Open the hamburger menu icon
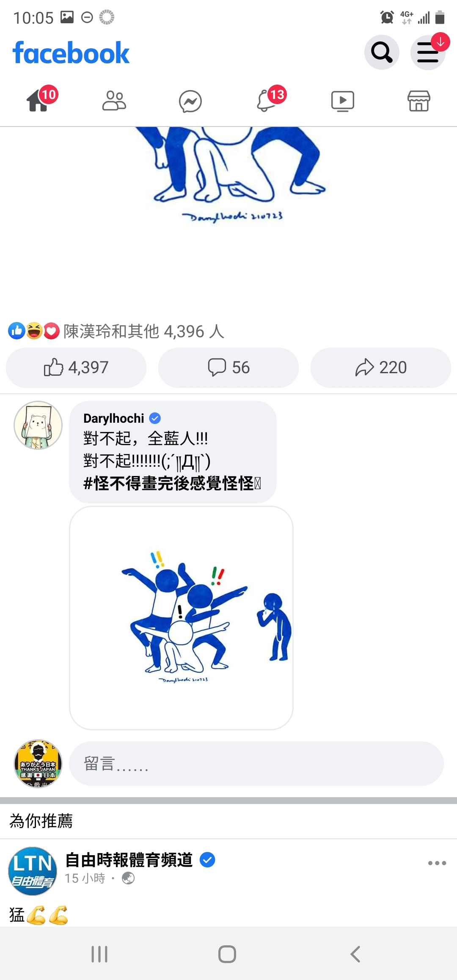Image resolution: width=457 pixels, height=980 pixels. pyautogui.click(x=428, y=52)
